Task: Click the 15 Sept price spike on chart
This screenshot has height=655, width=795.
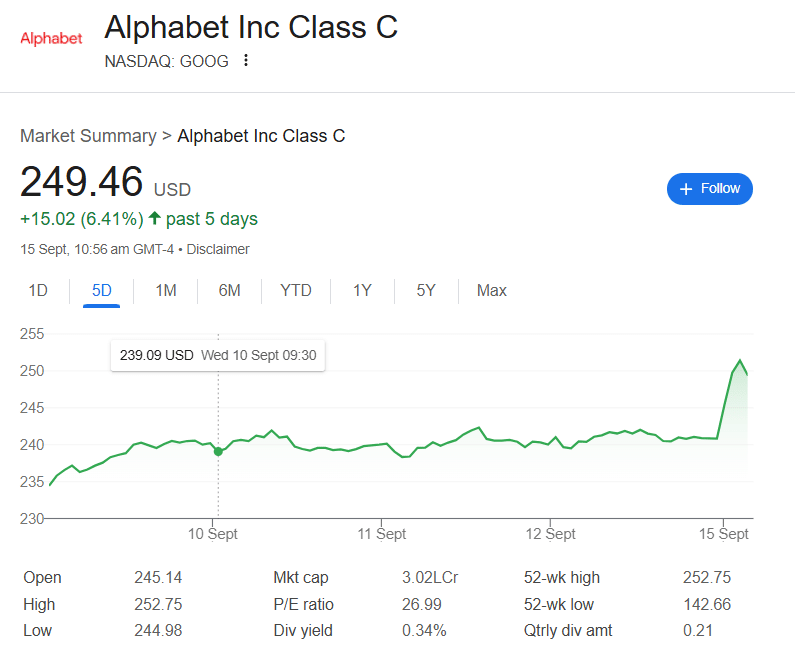Action: click(740, 360)
